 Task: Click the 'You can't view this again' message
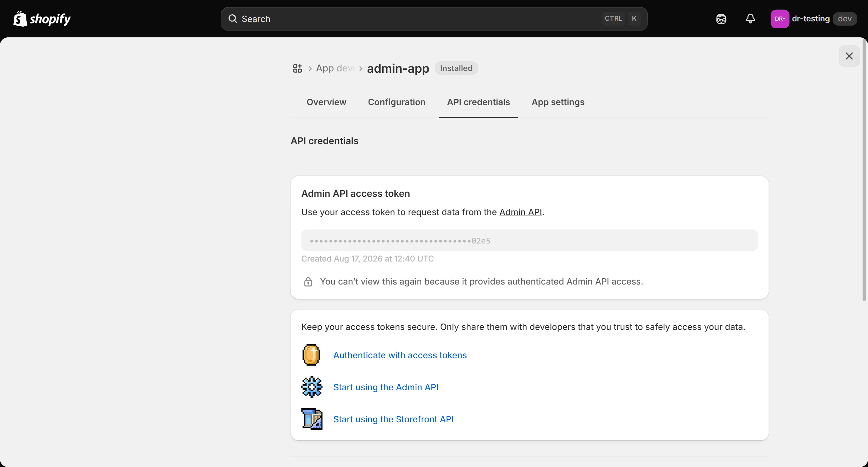tap(481, 282)
